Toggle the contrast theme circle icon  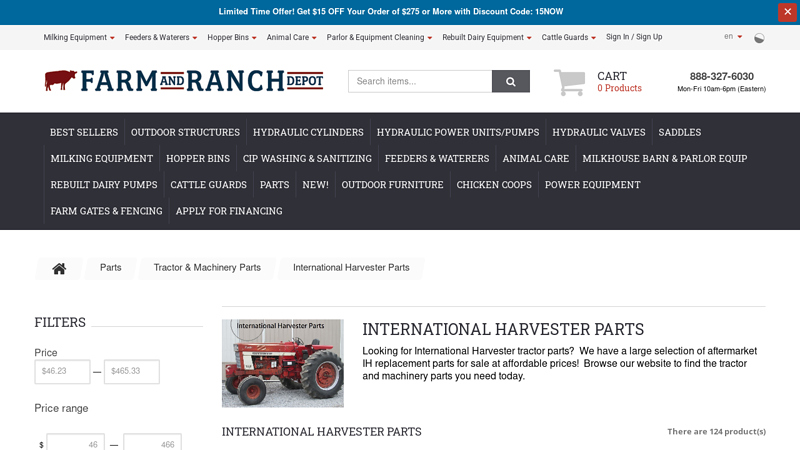click(759, 38)
